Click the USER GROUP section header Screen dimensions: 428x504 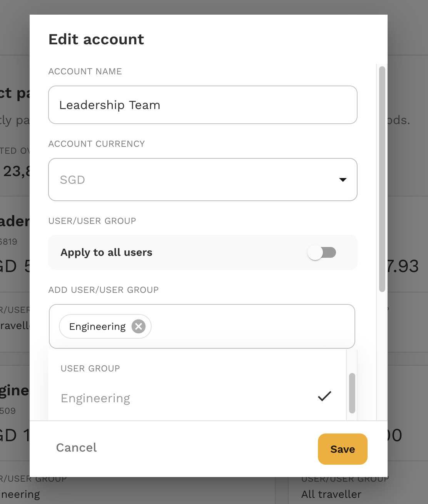90,368
